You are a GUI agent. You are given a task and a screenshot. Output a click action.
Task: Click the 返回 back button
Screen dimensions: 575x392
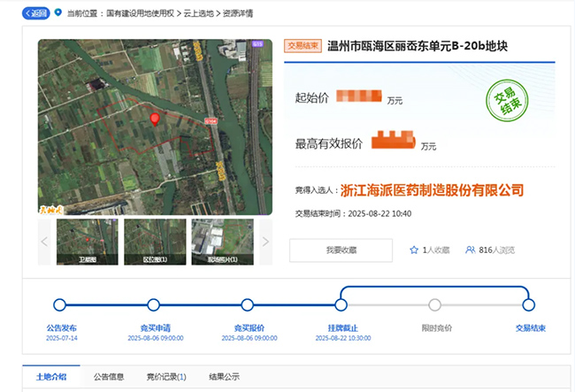(x=36, y=13)
